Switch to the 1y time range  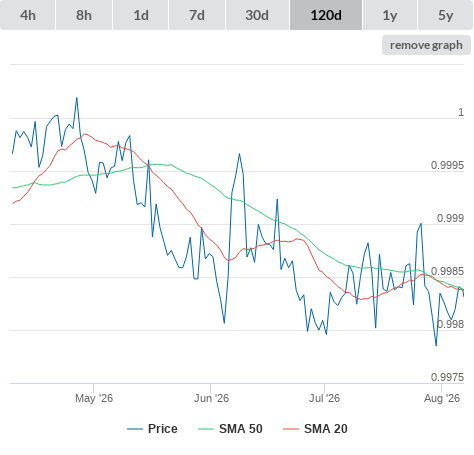(390, 15)
